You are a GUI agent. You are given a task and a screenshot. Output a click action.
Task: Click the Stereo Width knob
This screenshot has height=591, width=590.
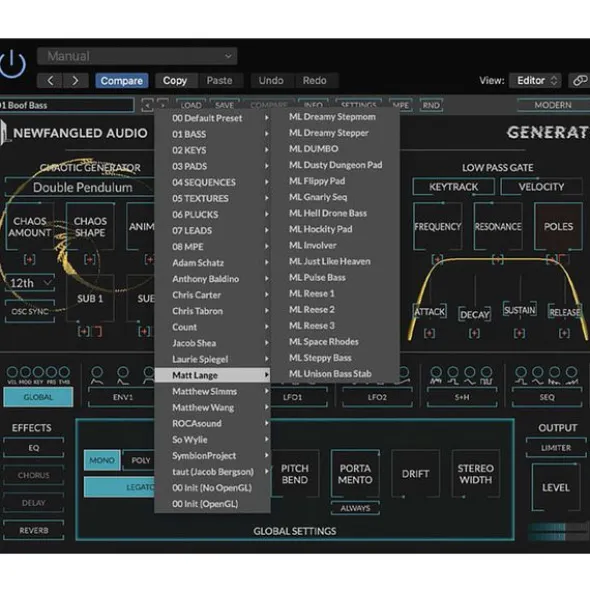point(475,474)
